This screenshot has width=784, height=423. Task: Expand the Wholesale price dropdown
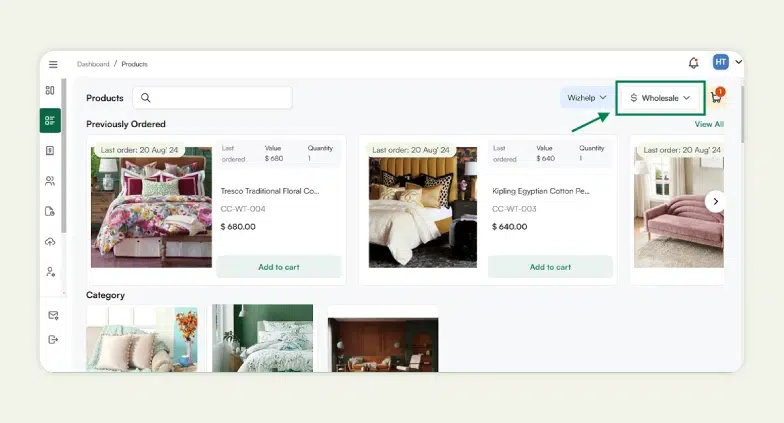tap(661, 98)
